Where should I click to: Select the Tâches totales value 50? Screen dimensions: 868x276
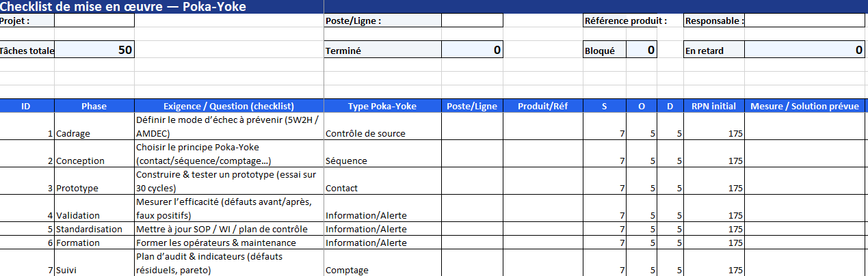pyautogui.click(x=94, y=50)
